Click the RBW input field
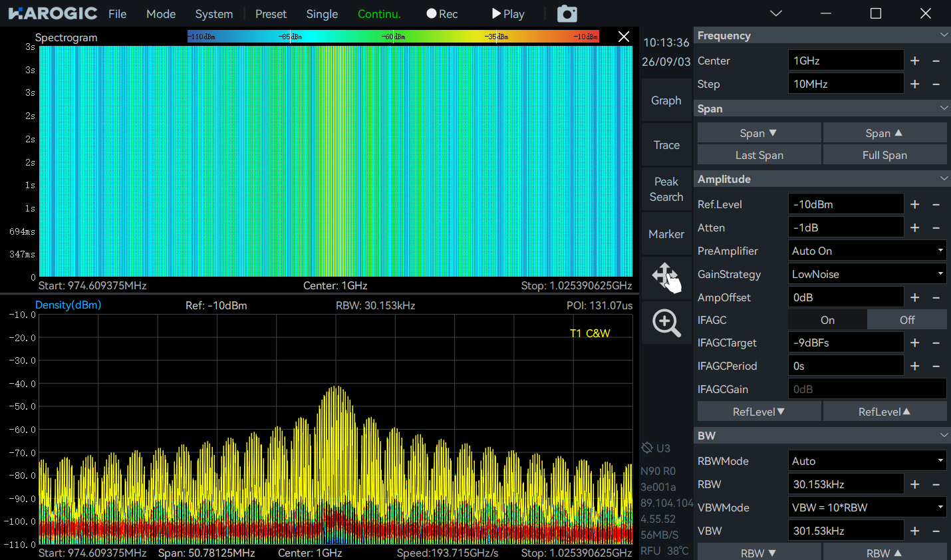The height and width of the screenshot is (560, 951). pyautogui.click(x=845, y=484)
